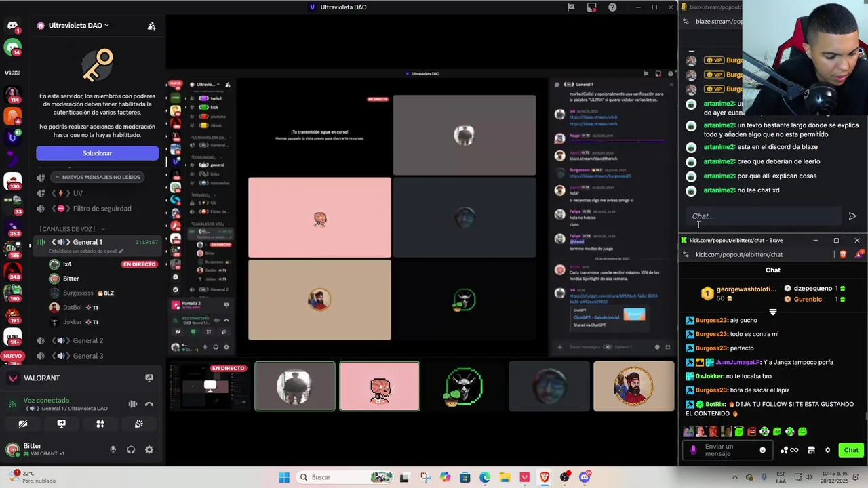The width and height of the screenshot is (868, 488).
Task: Select the pink pixel-avatar participant tile
Action: [x=380, y=386]
